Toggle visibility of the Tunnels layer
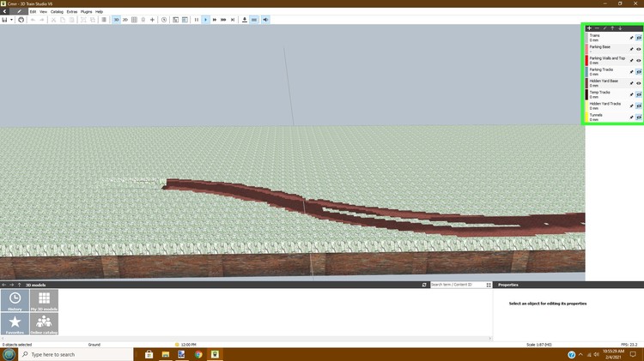644x361 pixels. (639, 117)
